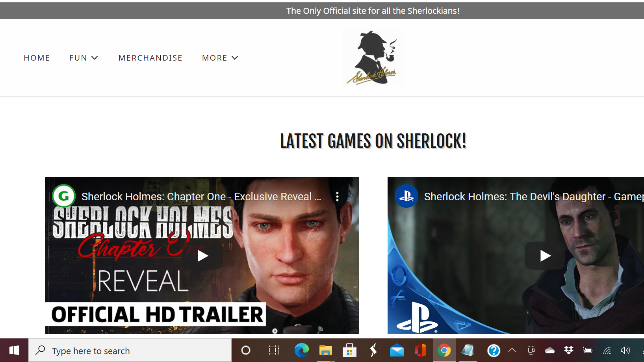Viewport: 644px width, 362px height.
Task: Show hidden system tray icons
Action: (x=512, y=350)
